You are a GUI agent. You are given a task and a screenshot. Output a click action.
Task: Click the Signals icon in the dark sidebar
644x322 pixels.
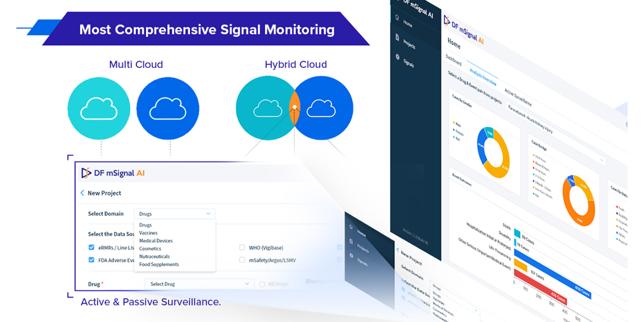[397, 57]
